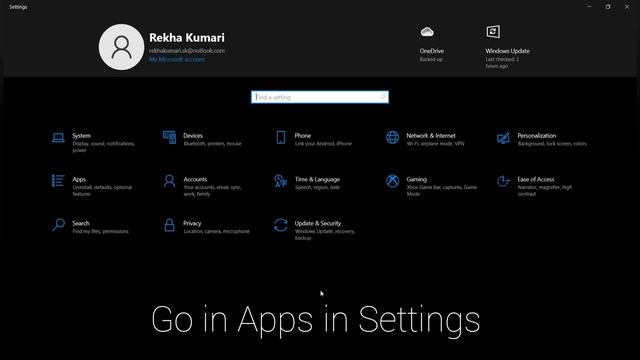Image resolution: width=640 pixels, height=360 pixels.
Task: Minimize the Settings window
Action: [x=589, y=7]
